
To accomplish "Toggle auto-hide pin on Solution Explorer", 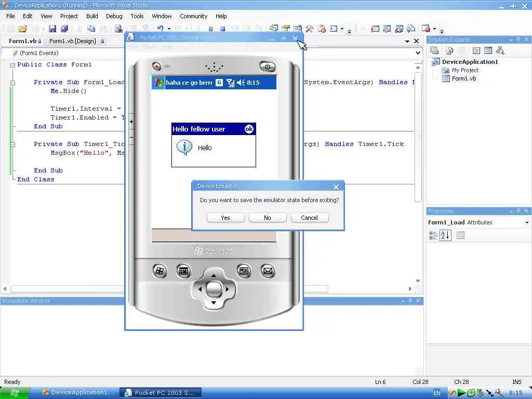I will (518, 39).
